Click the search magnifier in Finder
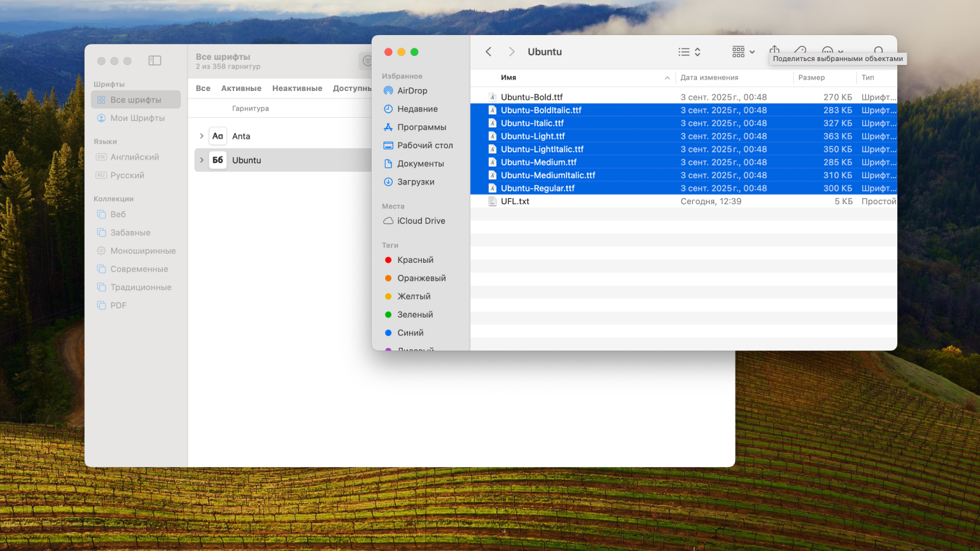Screen dimensions: 980x551 [878, 51]
